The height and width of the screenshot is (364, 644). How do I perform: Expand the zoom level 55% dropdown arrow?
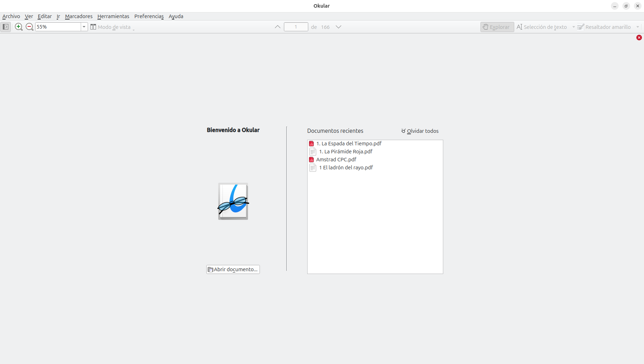84,27
